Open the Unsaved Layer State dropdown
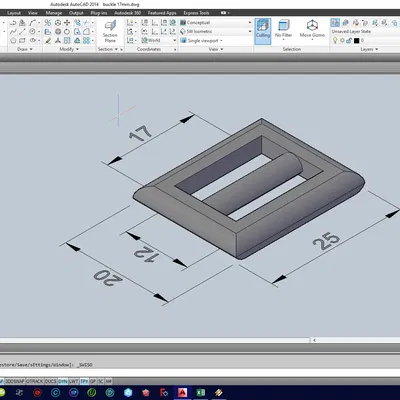This screenshot has width=400, height=400. click(365, 31)
